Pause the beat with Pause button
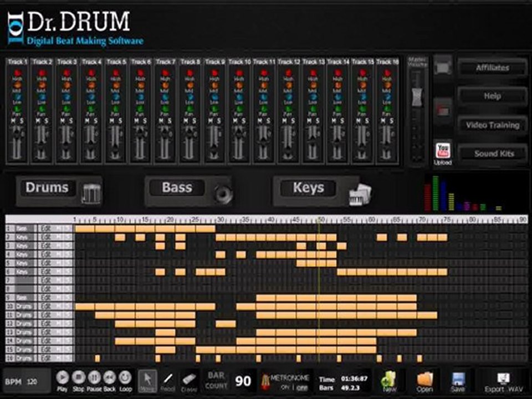 click(94, 377)
